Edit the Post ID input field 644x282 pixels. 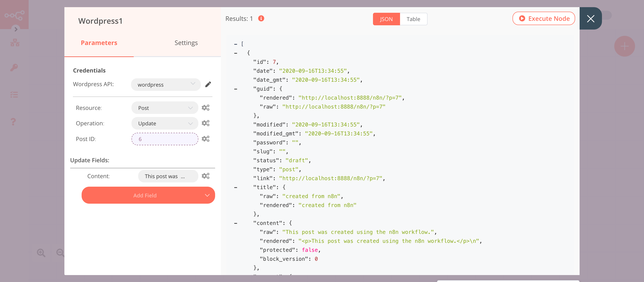coord(165,139)
